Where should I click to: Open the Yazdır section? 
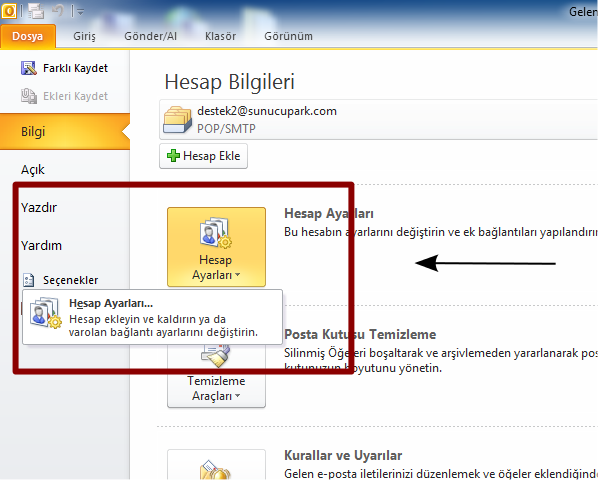[x=39, y=208]
